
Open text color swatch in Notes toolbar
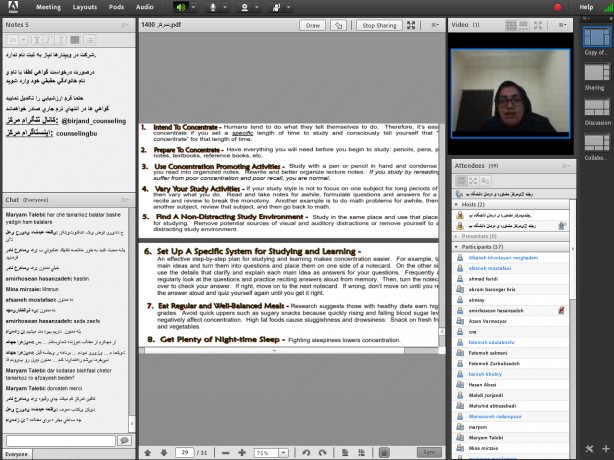tap(75, 40)
